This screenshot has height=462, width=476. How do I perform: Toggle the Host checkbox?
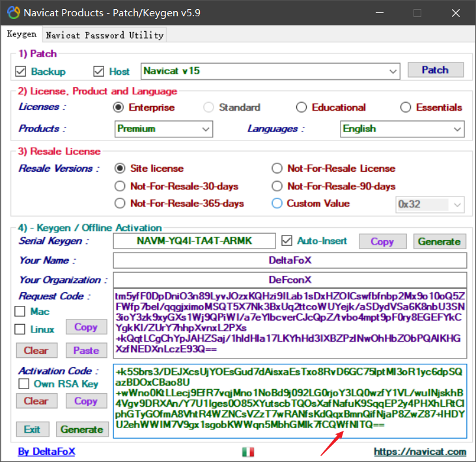pyautogui.click(x=99, y=72)
